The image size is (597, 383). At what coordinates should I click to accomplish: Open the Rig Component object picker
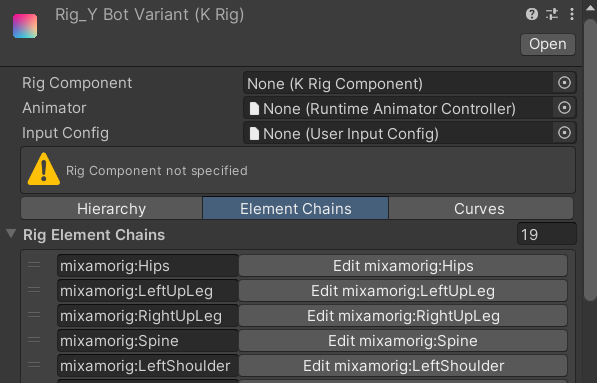click(564, 83)
